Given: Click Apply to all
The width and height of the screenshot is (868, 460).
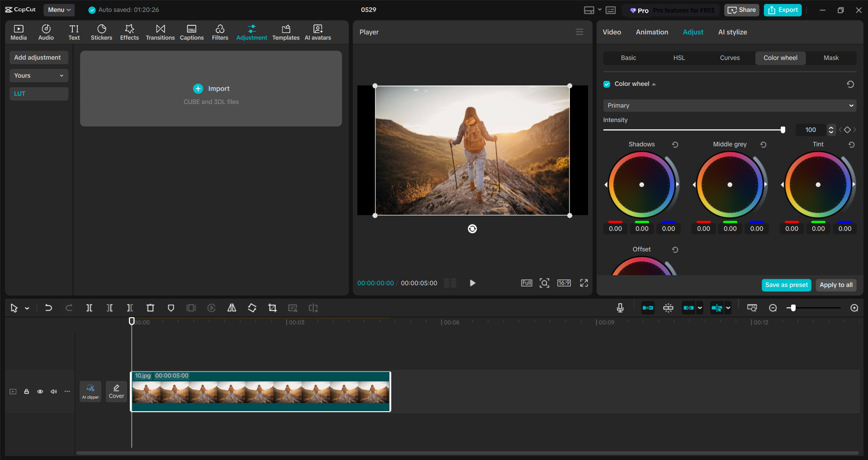Looking at the screenshot, I should [835, 285].
